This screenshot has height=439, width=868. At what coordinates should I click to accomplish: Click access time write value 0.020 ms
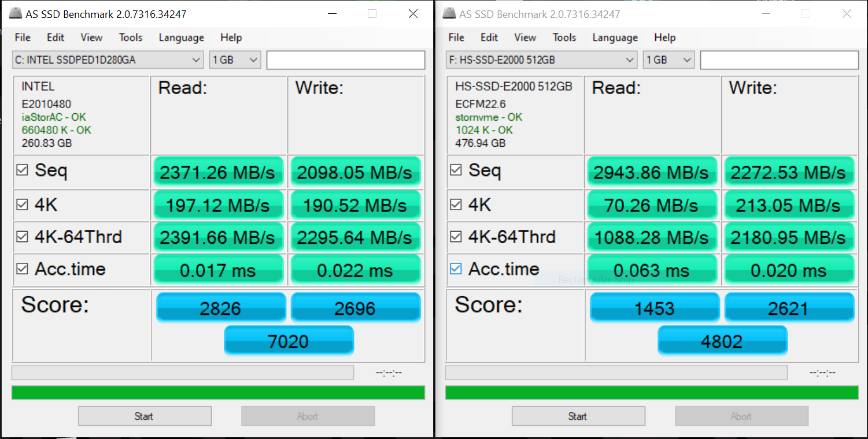789,270
